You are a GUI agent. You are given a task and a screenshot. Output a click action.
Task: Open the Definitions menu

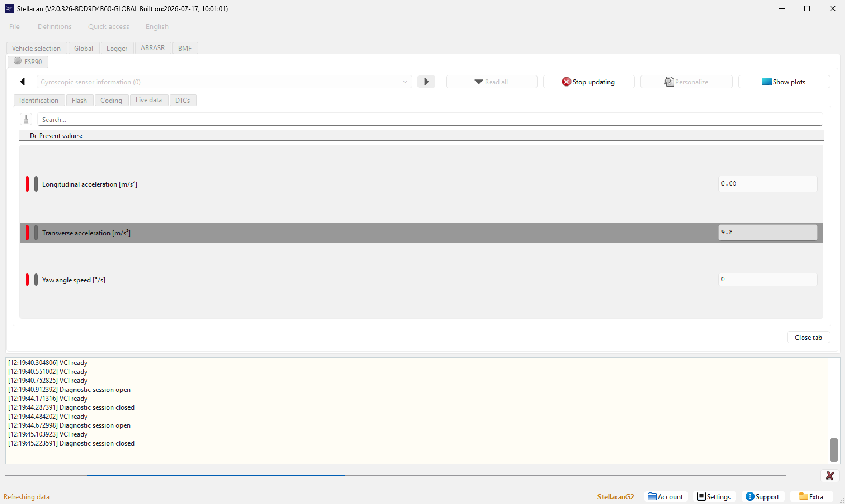point(55,27)
